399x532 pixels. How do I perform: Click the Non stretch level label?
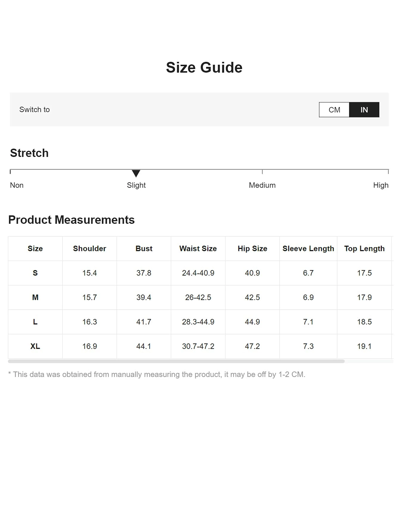click(x=17, y=185)
